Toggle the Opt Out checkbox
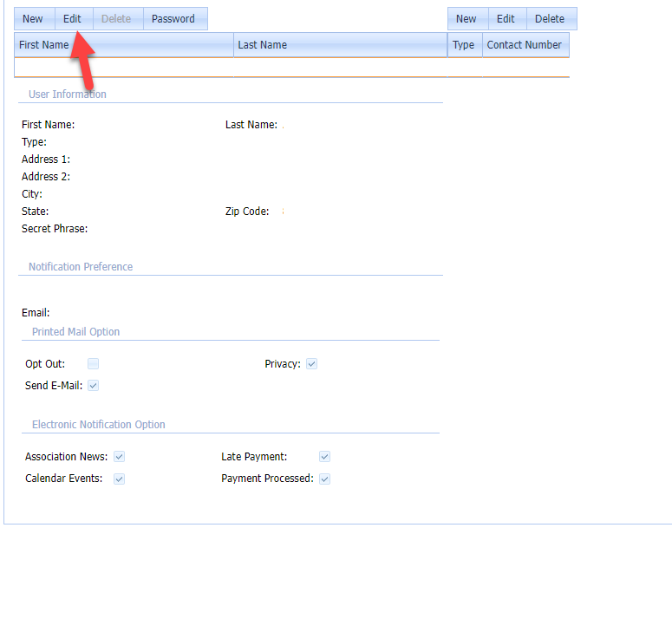672x632 pixels. click(x=93, y=364)
